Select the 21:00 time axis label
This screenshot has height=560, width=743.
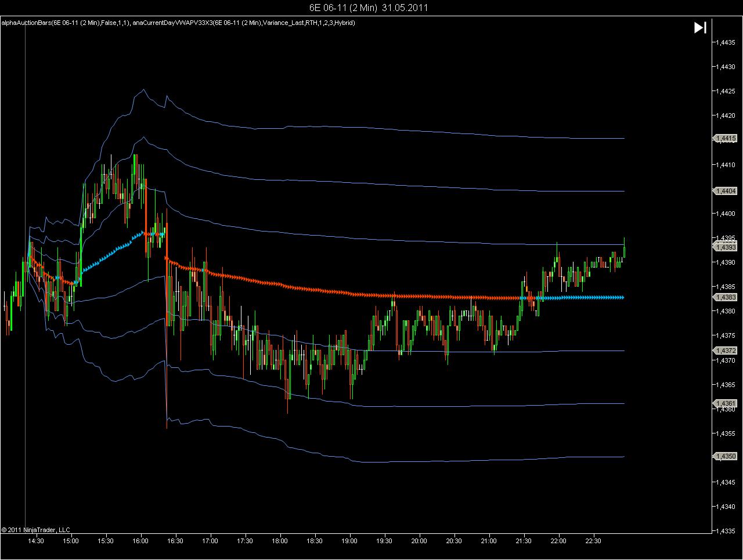(489, 541)
